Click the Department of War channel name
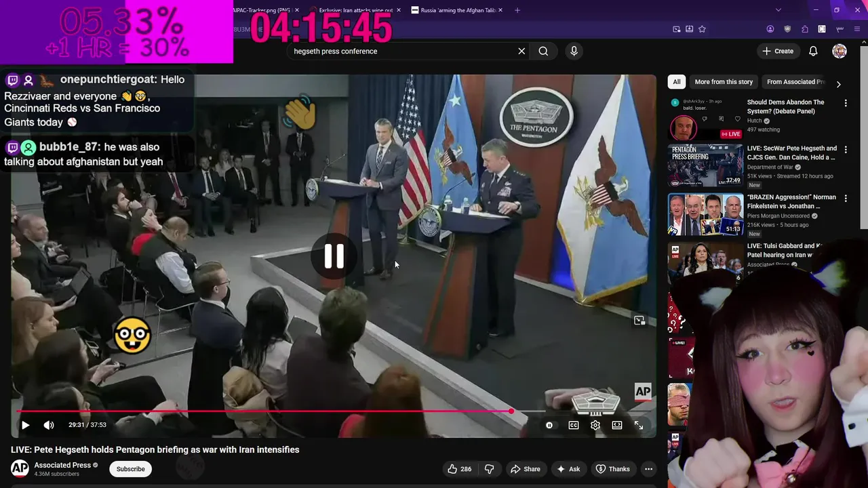The width and height of the screenshot is (868, 488). click(770, 167)
